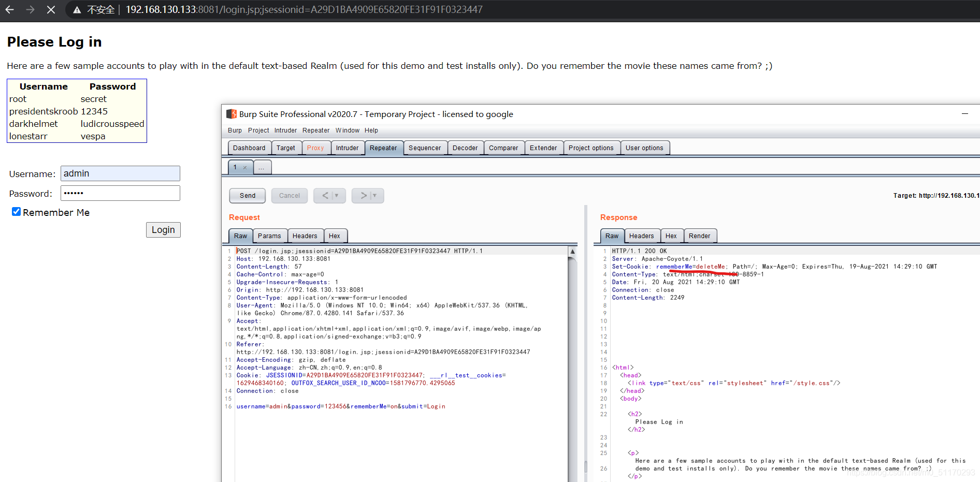Select Repeater request tab 1
The height and width of the screenshot is (482, 980).
coord(236,167)
